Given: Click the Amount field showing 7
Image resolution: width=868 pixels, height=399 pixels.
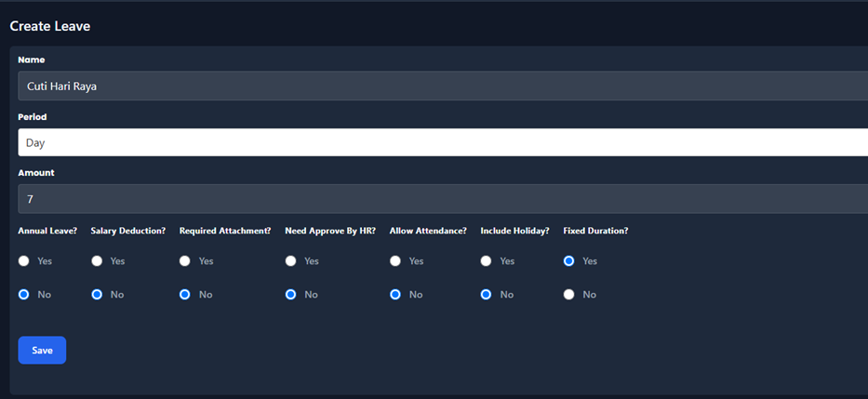Looking at the screenshot, I should pos(443,199).
